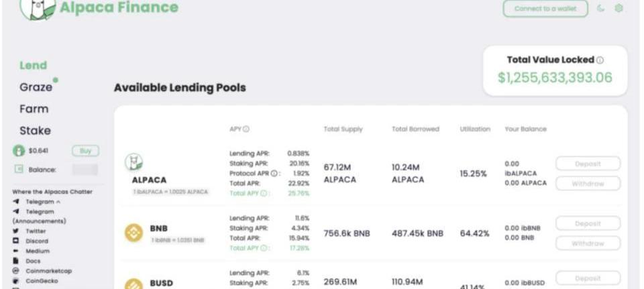Click Deposit button in the ALPACA row
This screenshot has height=289, width=644.
[588, 164]
